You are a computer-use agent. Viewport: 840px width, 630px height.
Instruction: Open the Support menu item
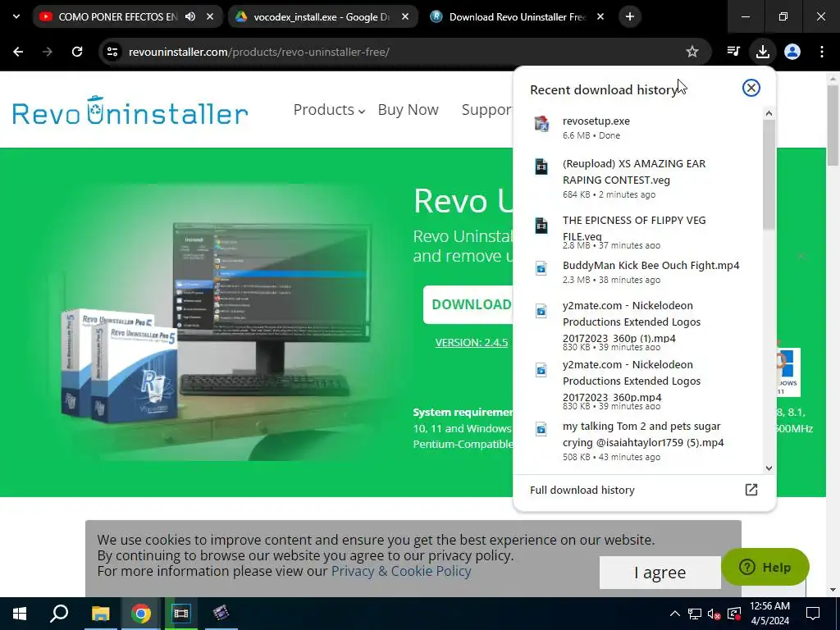487,110
